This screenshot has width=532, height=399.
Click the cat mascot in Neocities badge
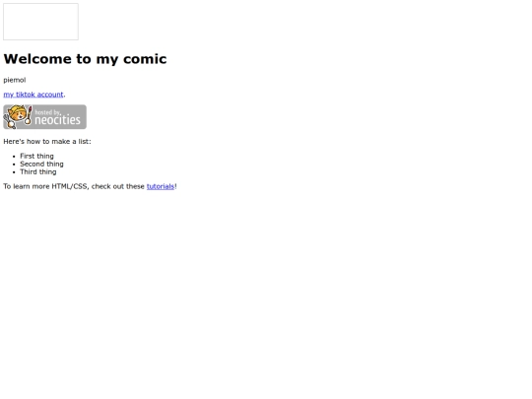tap(17, 115)
